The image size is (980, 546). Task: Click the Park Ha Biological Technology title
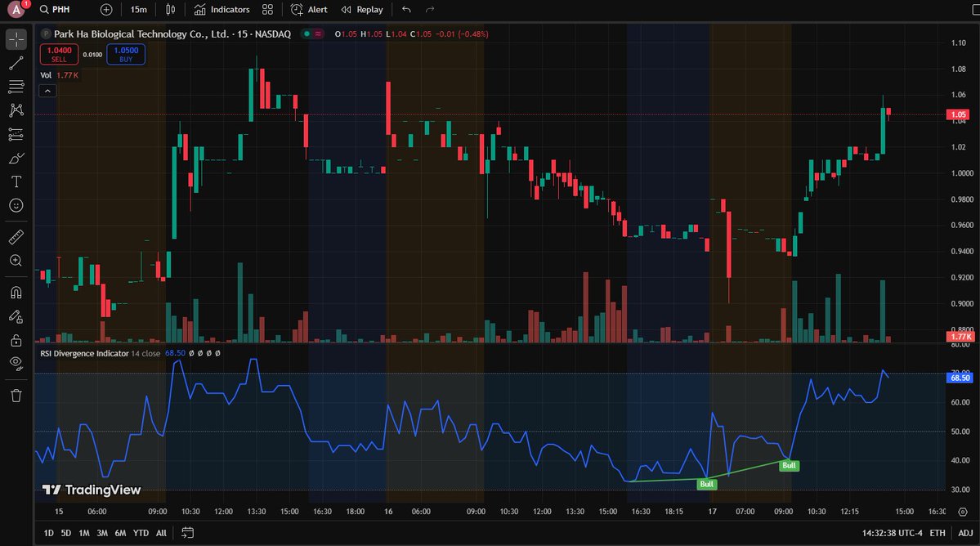click(x=141, y=34)
